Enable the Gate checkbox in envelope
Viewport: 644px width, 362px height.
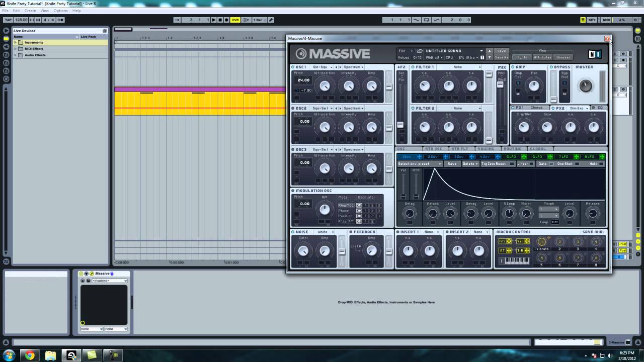[551, 164]
